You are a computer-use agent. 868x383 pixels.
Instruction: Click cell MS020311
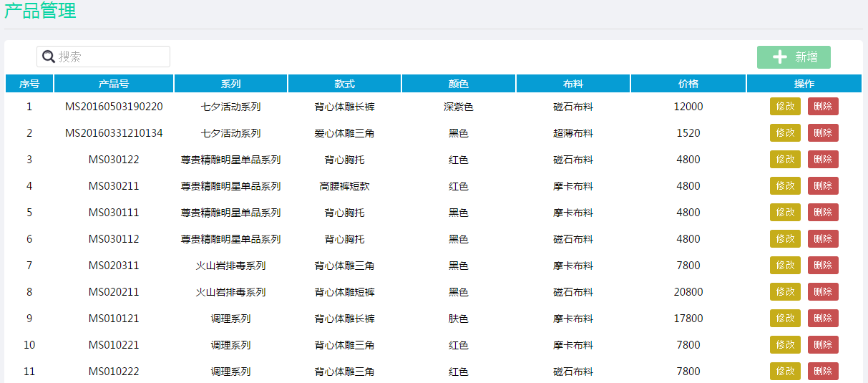coord(114,266)
